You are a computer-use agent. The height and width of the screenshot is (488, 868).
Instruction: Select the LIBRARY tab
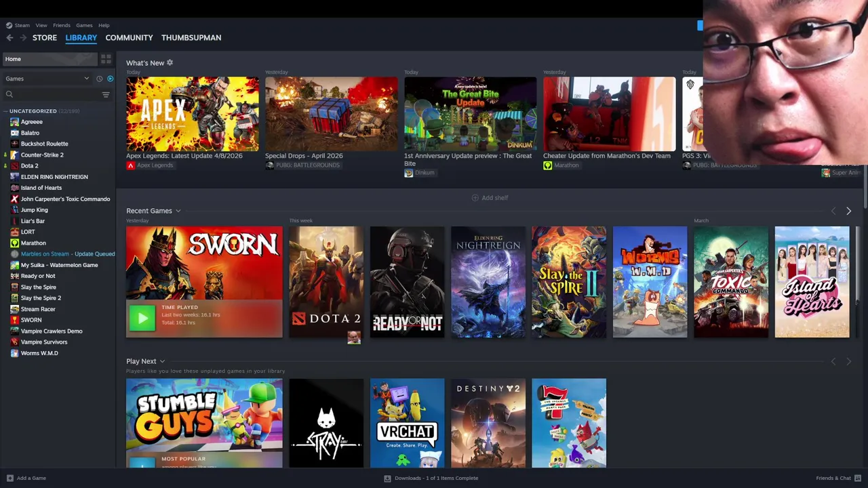(x=81, y=38)
